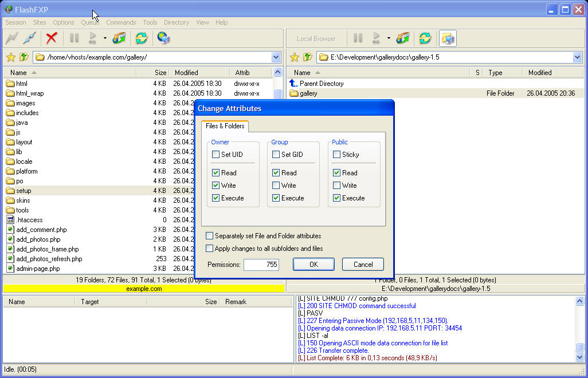Open dropdown arrow beside local transfer-queue button
Image resolution: width=588 pixels, height=378 pixels.
389,38
